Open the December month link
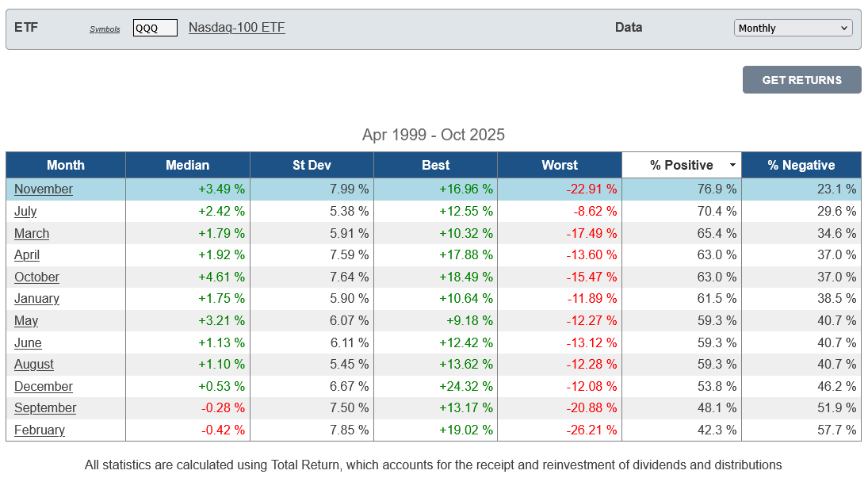The width and height of the screenshot is (868, 478). tap(44, 387)
